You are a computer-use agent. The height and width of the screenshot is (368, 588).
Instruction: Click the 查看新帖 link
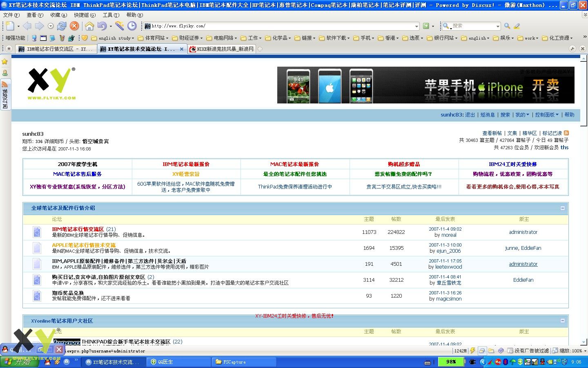coord(492,133)
